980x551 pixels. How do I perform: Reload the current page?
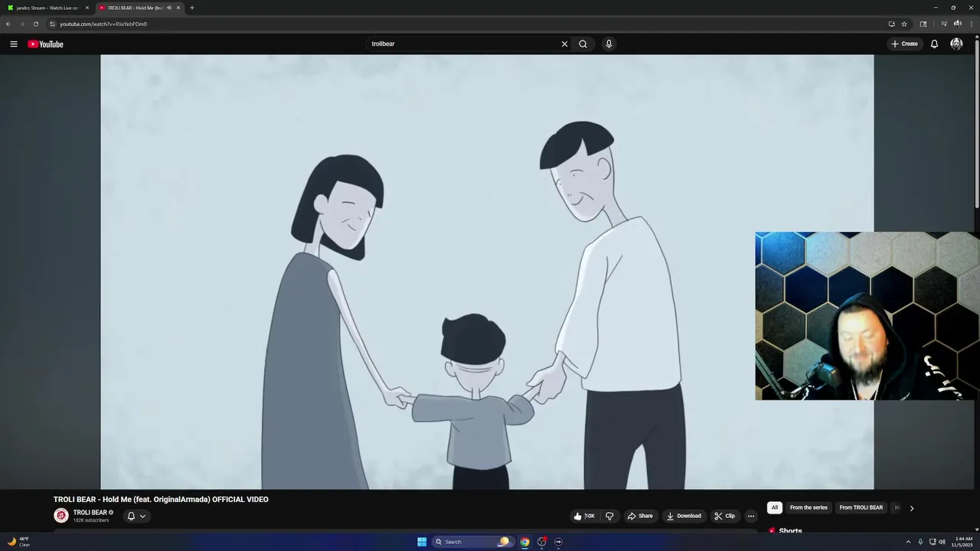(35, 24)
